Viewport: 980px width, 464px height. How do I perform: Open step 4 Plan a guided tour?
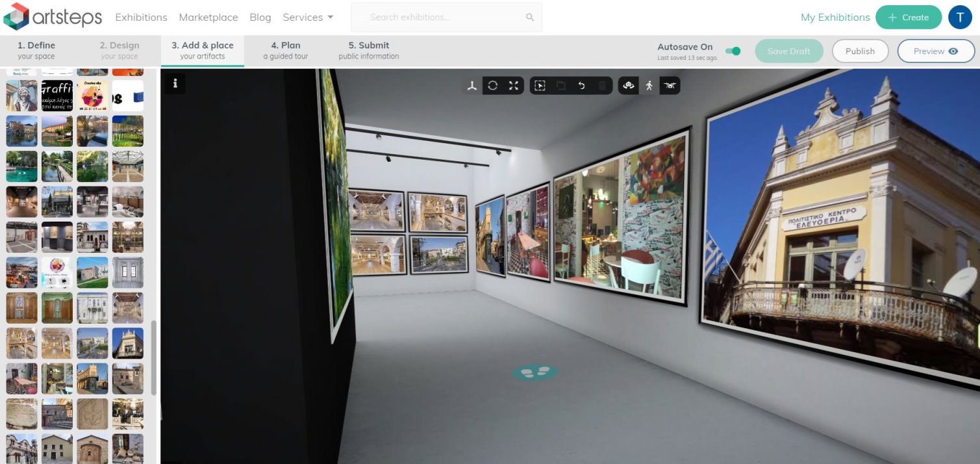(286, 51)
